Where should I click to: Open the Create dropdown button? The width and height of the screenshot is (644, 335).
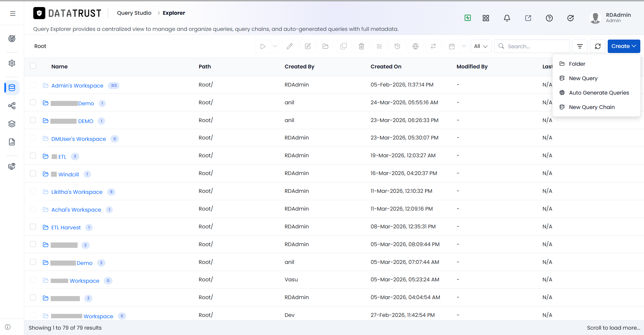[624, 46]
